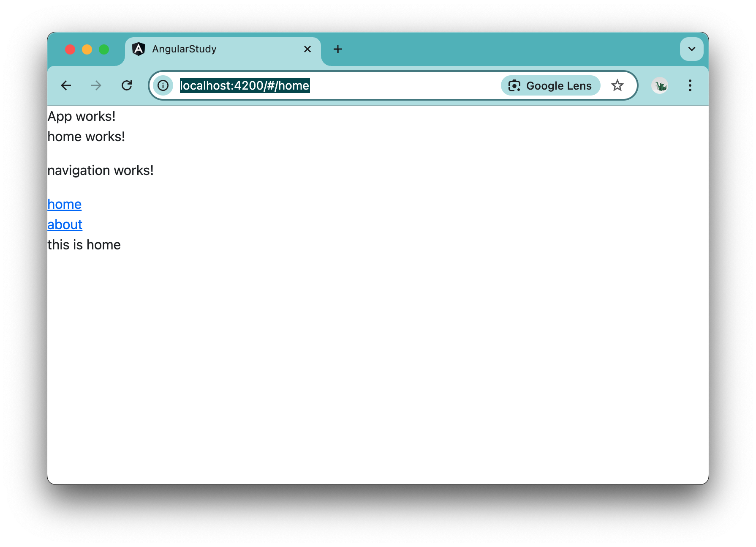Click the Google Lens camera icon
The image size is (756, 547).
pos(514,85)
